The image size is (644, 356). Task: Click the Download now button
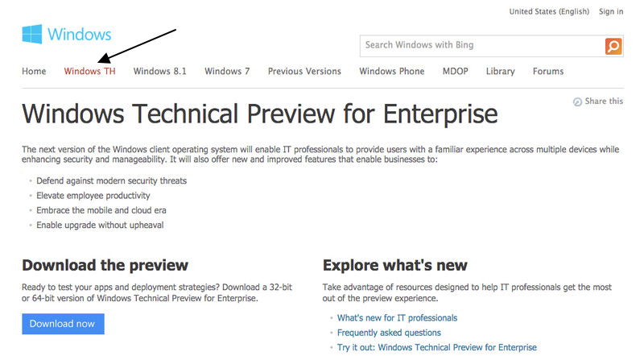click(63, 324)
